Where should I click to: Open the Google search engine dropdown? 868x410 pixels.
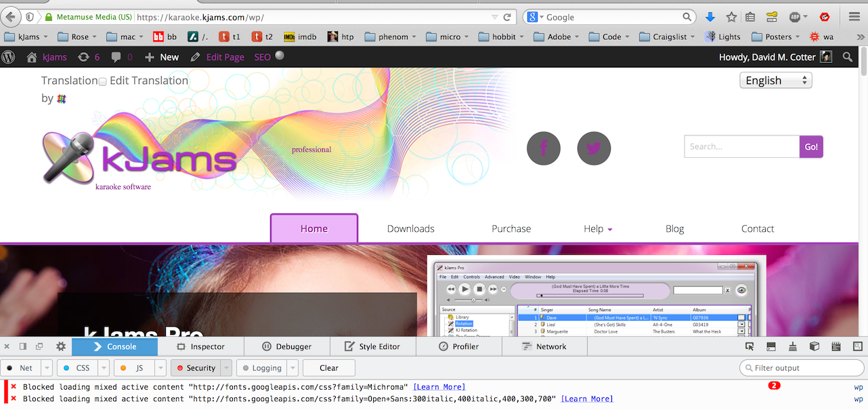pyautogui.click(x=534, y=17)
